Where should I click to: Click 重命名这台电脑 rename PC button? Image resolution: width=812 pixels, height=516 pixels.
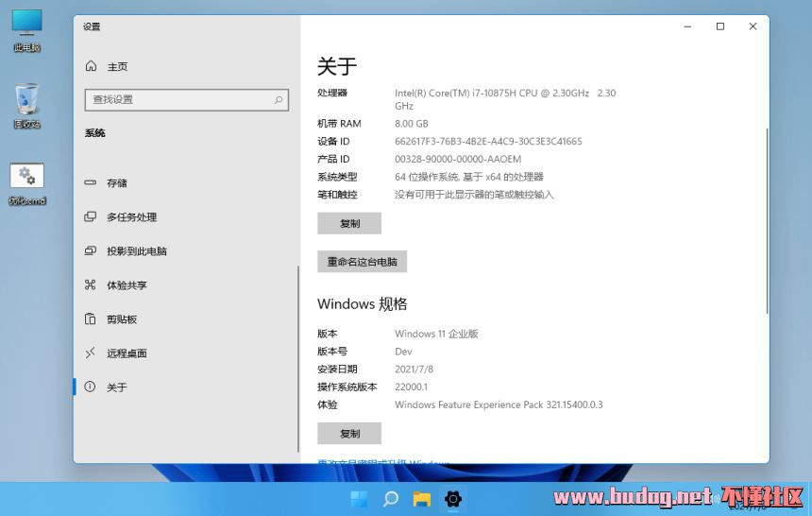(362, 262)
